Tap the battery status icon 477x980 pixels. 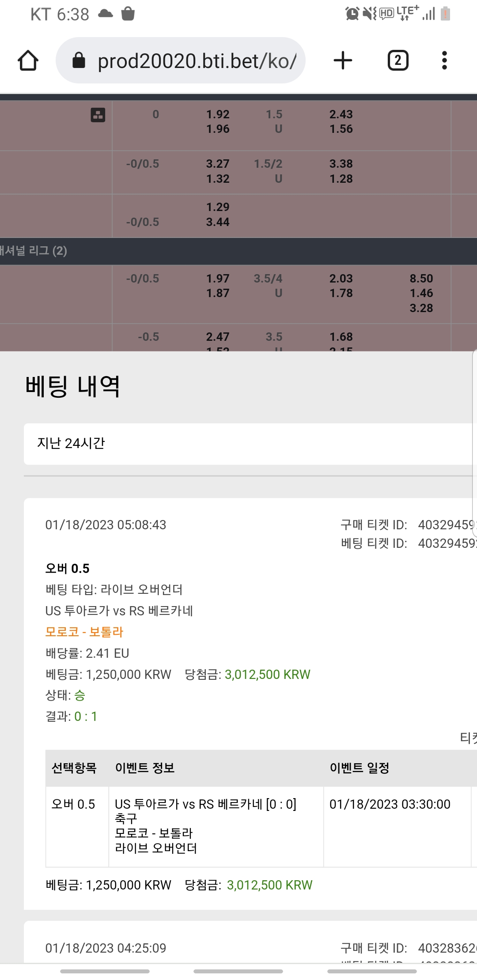click(446, 14)
